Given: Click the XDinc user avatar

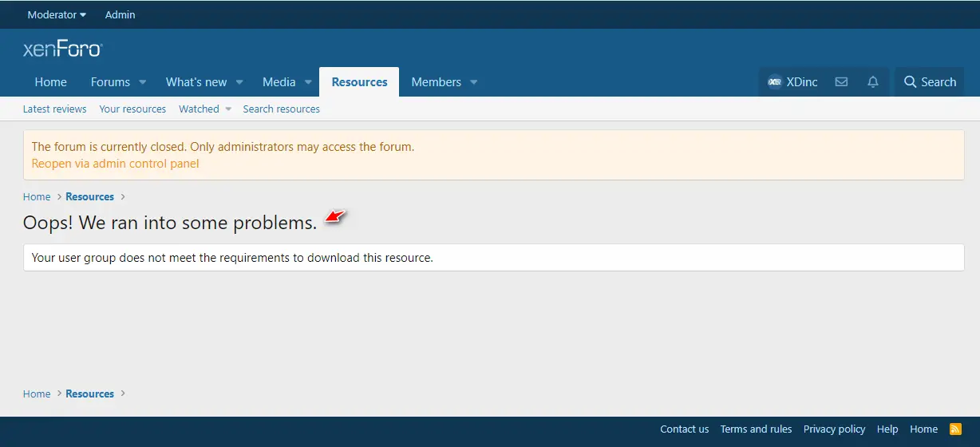Looking at the screenshot, I should (774, 81).
